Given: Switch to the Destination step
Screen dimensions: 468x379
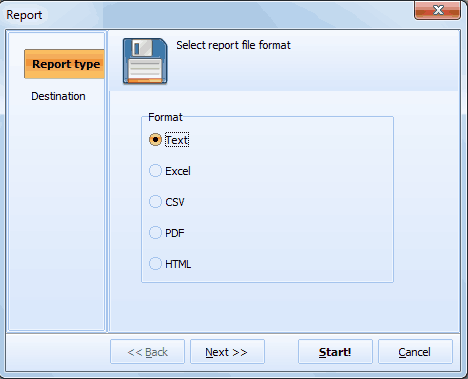Looking at the screenshot, I should [58, 96].
